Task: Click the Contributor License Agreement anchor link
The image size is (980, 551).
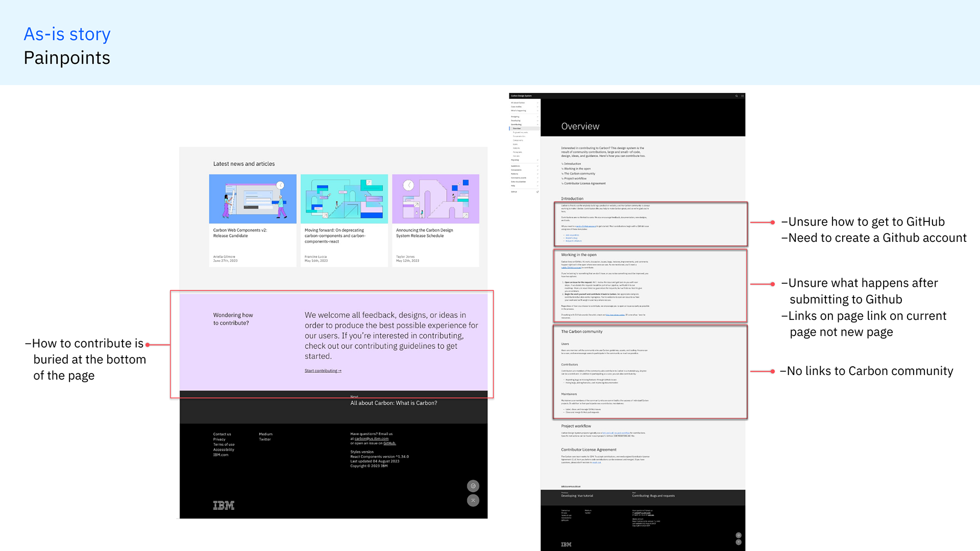Action: [x=584, y=183]
